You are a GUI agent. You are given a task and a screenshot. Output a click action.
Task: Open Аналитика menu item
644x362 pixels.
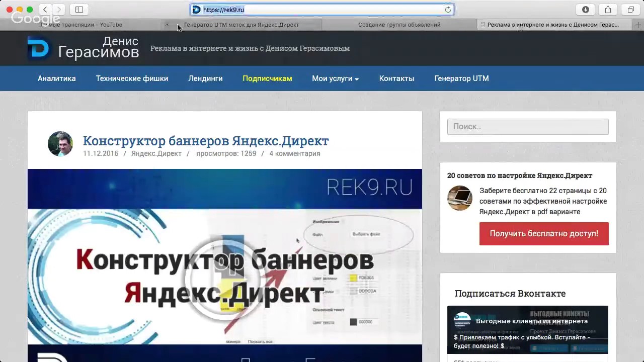(x=57, y=78)
